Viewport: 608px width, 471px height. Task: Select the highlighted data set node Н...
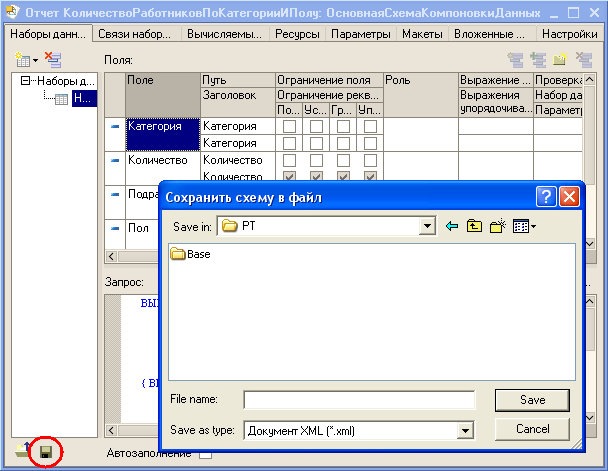click(x=84, y=98)
